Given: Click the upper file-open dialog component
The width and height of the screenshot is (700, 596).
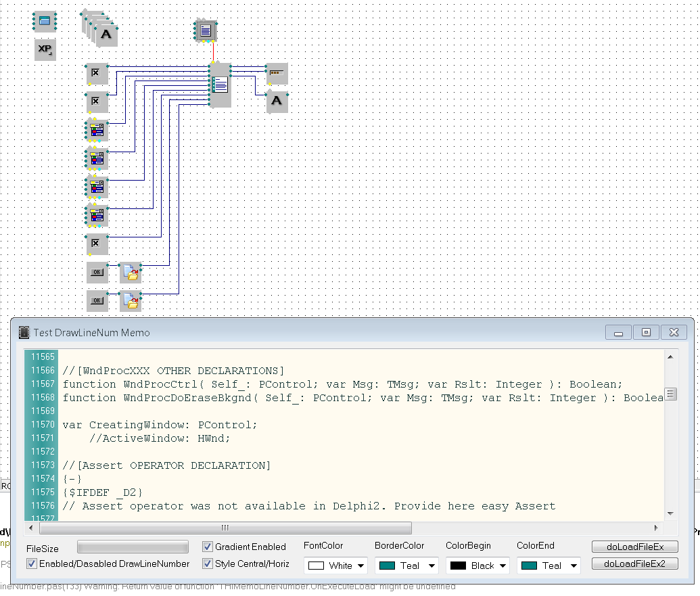Looking at the screenshot, I should pyautogui.click(x=131, y=273).
